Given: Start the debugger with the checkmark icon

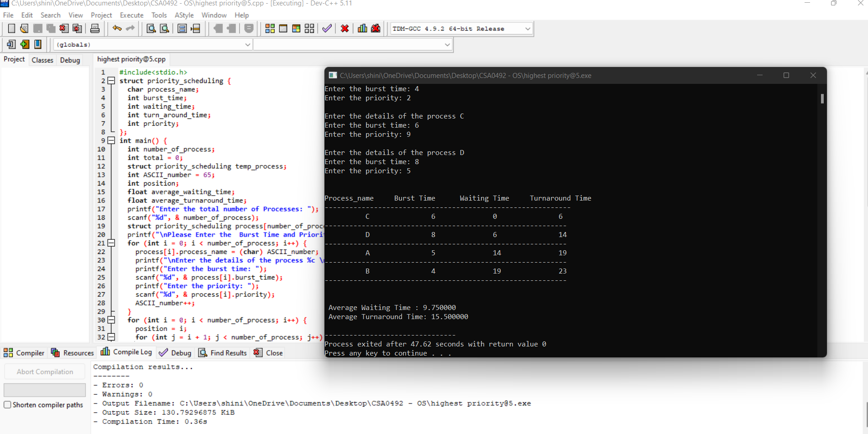Looking at the screenshot, I should tap(327, 28).
